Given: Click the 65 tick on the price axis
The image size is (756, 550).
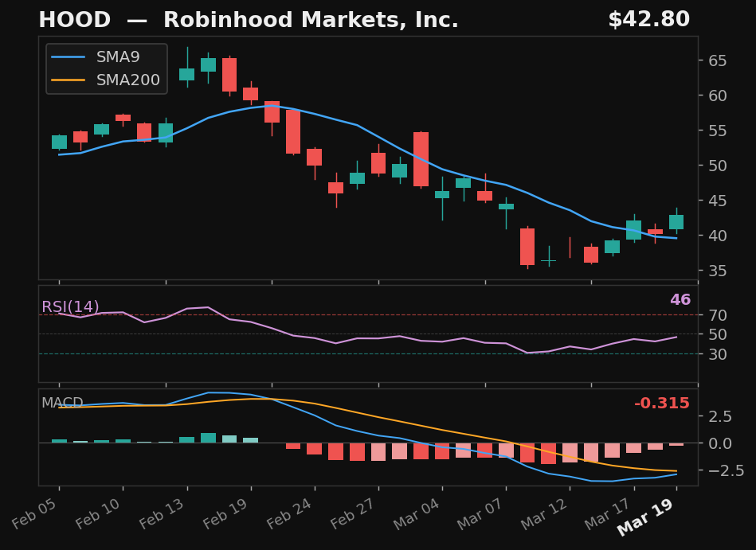Looking at the screenshot, I should click(x=718, y=60).
